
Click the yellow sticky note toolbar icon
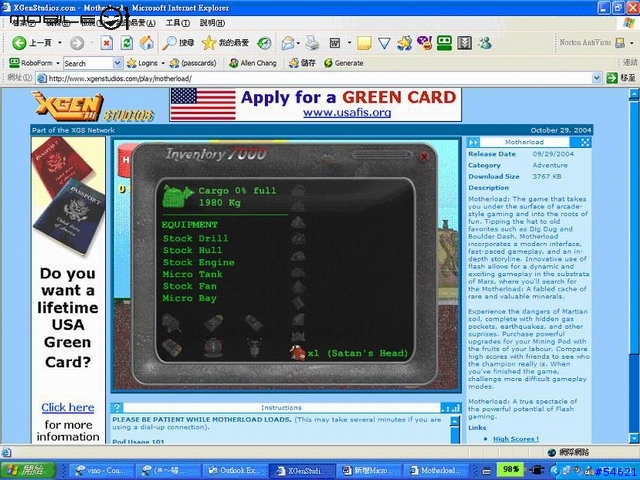point(364,43)
